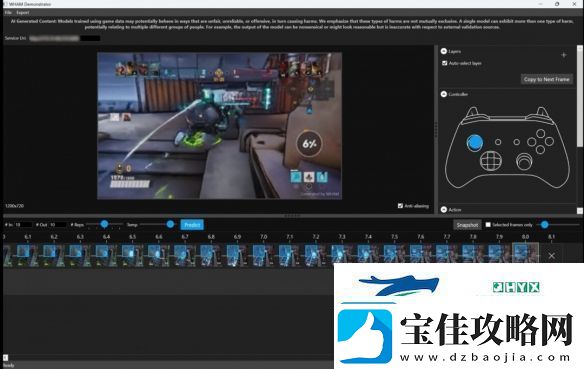Click the Temp slider handle
584x369 pixels.
(170, 224)
